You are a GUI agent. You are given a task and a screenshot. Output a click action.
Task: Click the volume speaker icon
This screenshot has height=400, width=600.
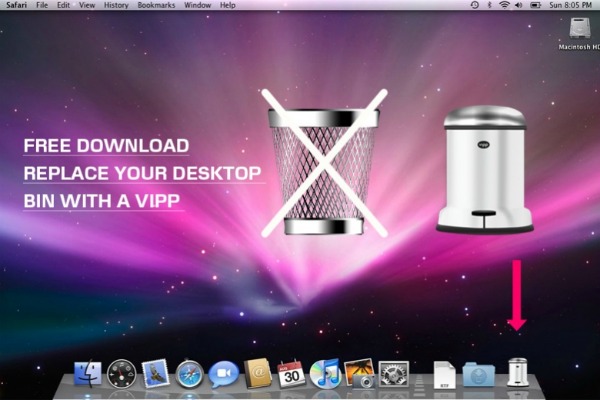518,5
